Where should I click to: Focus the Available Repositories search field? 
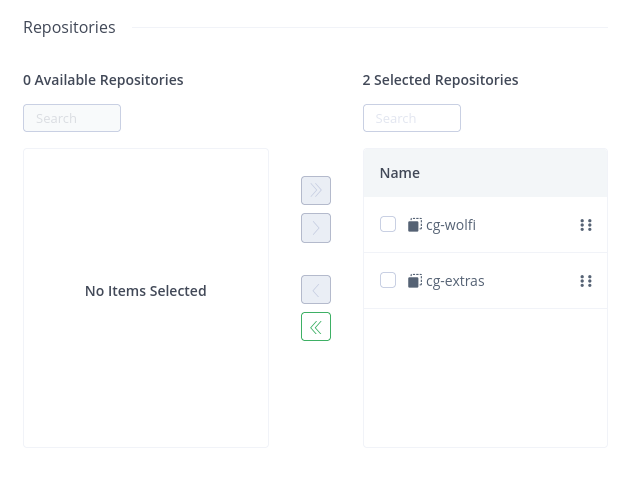72,118
